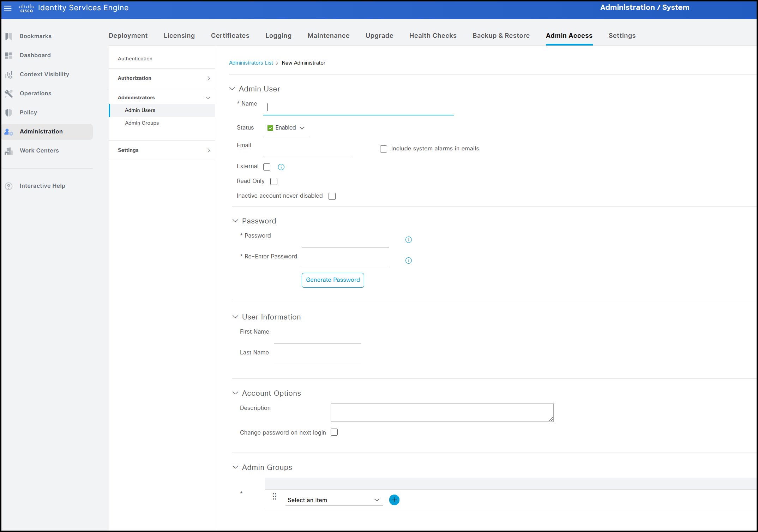758x532 pixels.
Task: Open the Status Enabled dropdown
Action: tap(286, 128)
